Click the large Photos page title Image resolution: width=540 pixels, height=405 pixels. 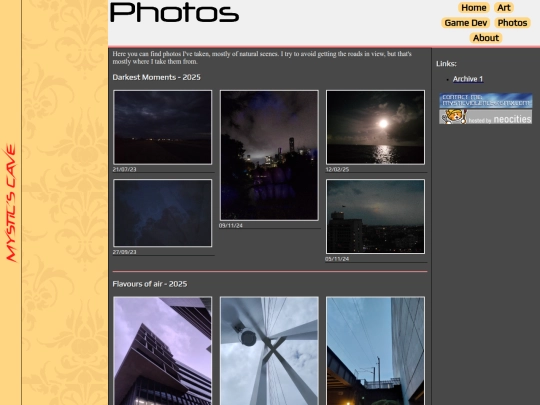coord(174,13)
